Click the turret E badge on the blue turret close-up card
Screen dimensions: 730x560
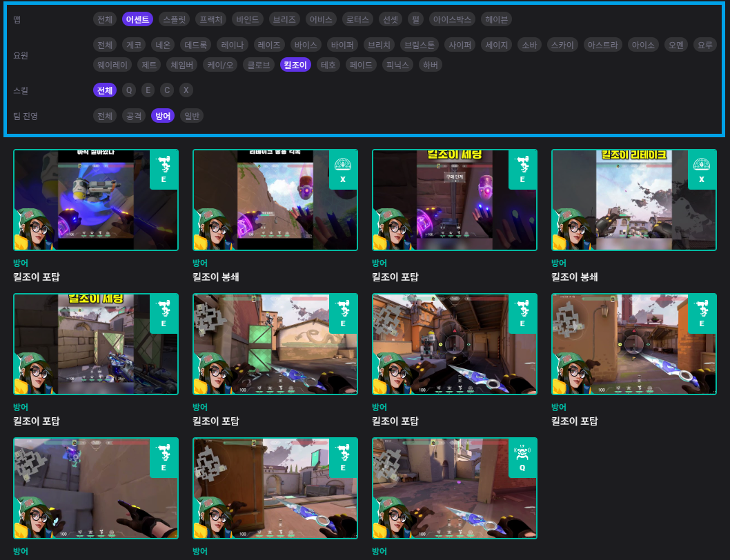point(164,170)
